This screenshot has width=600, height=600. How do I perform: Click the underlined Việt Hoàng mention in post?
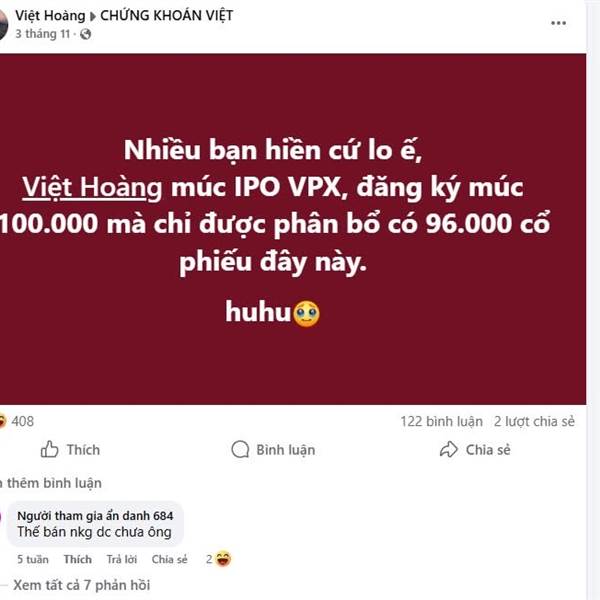point(92,188)
